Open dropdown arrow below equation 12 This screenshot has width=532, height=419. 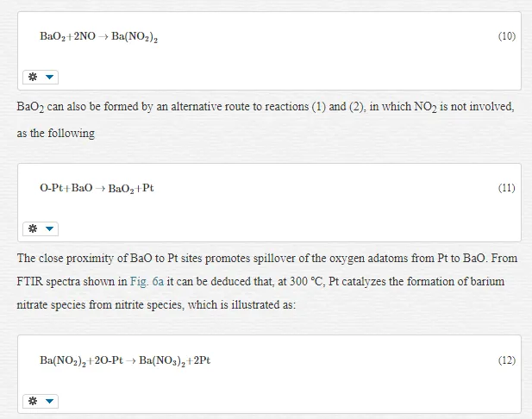click(49, 401)
